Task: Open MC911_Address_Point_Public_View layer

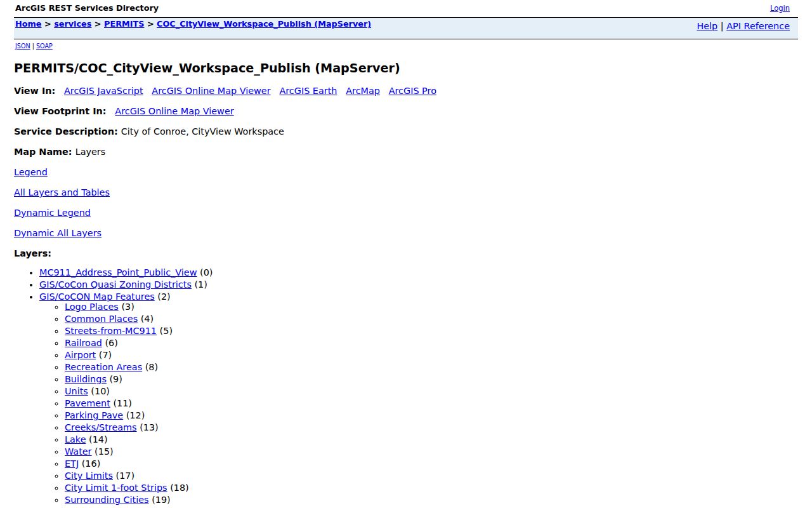Action: [118, 272]
